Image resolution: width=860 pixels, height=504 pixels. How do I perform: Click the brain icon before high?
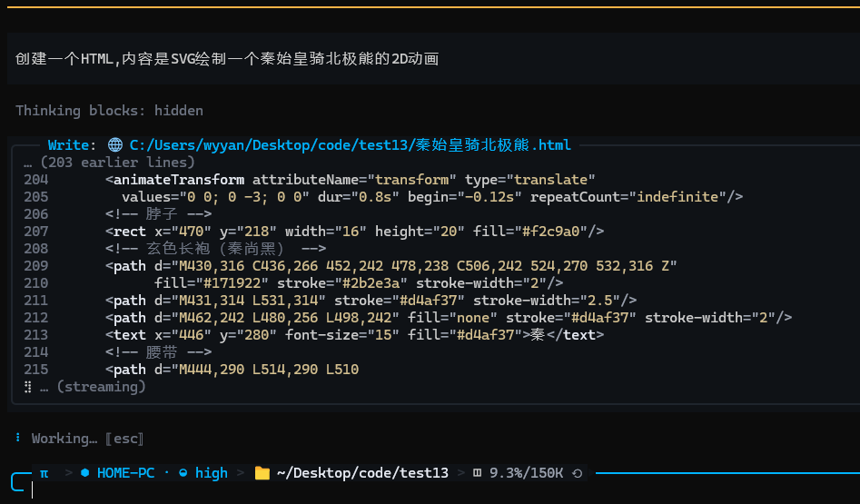pyautogui.click(x=183, y=473)
